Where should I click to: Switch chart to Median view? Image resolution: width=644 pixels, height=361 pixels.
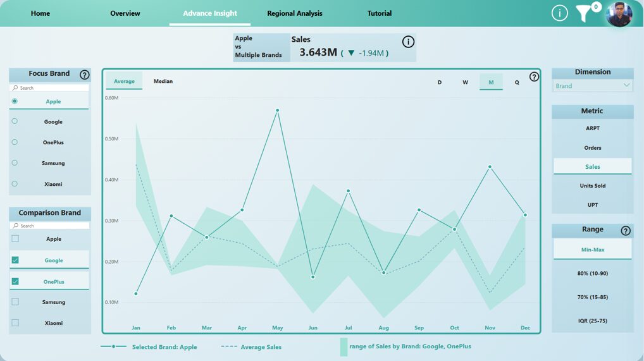coord(163,82)
